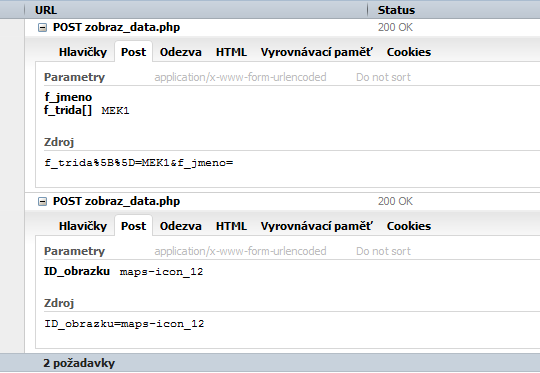Click application/x-www-form-urlencoded label in second request

[240, 251]
